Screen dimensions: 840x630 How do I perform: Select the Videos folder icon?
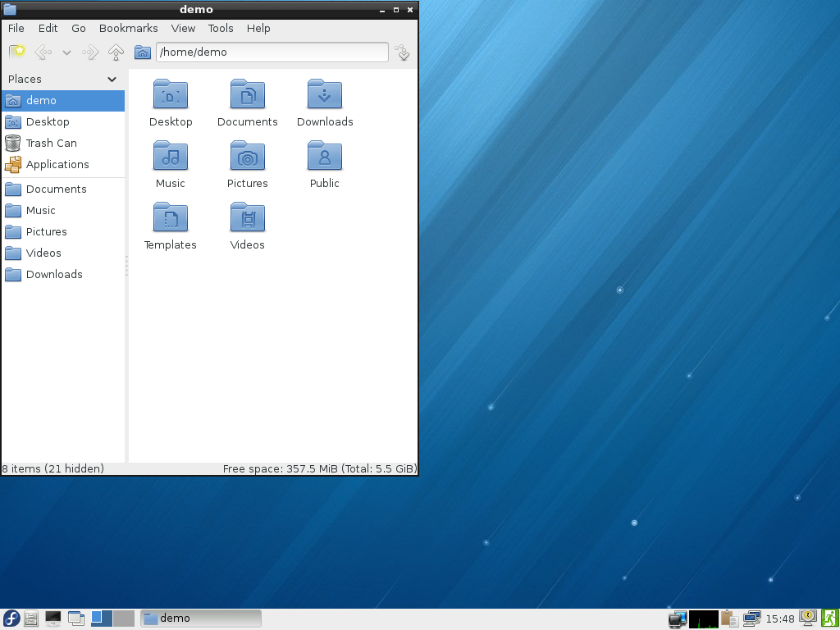pos(248,217)
